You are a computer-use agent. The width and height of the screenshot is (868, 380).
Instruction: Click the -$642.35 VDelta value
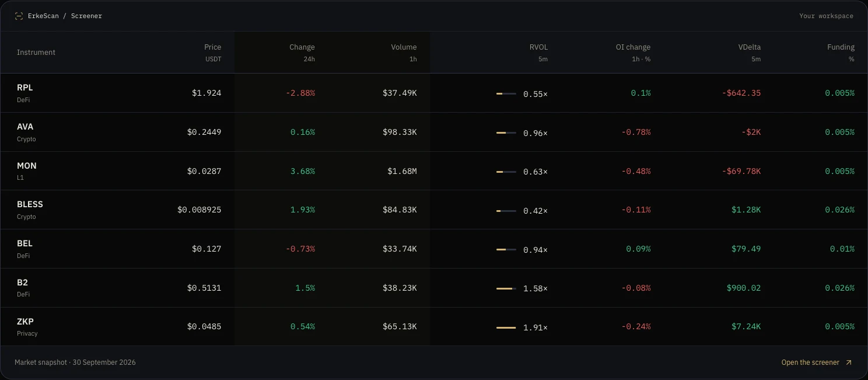tap(741, 93)
